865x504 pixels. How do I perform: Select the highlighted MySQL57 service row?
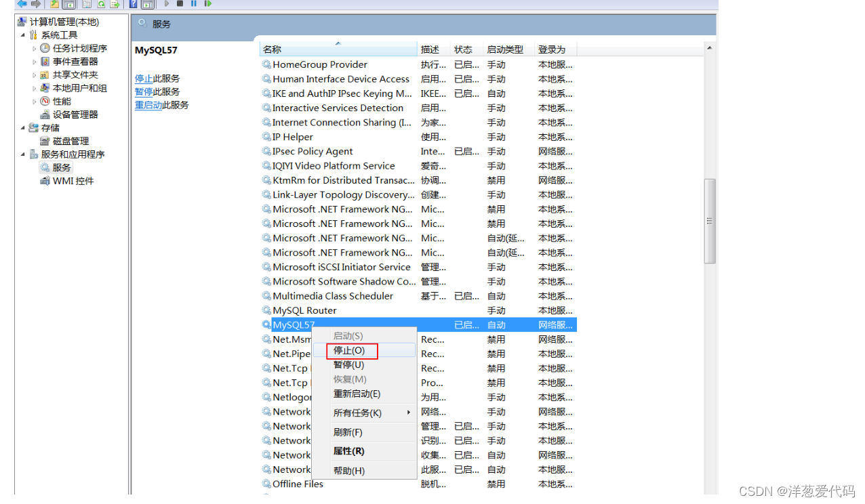(x=419, y=325)
